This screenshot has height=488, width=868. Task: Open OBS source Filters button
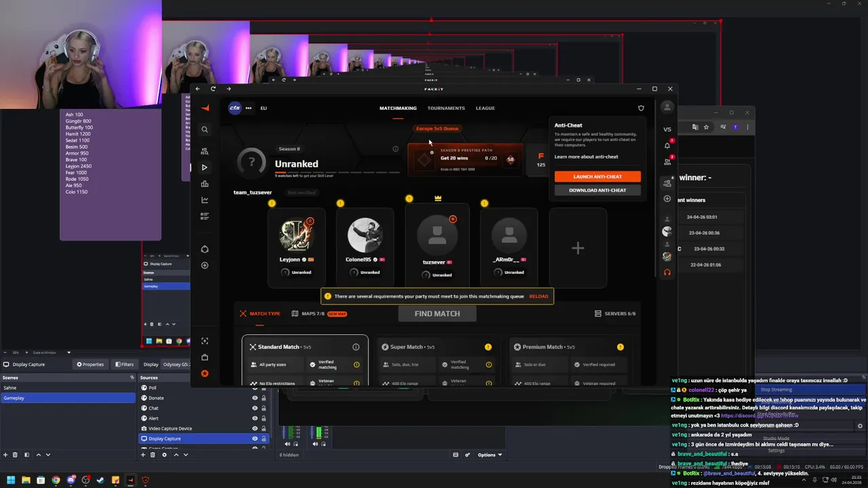click(123, 364)
